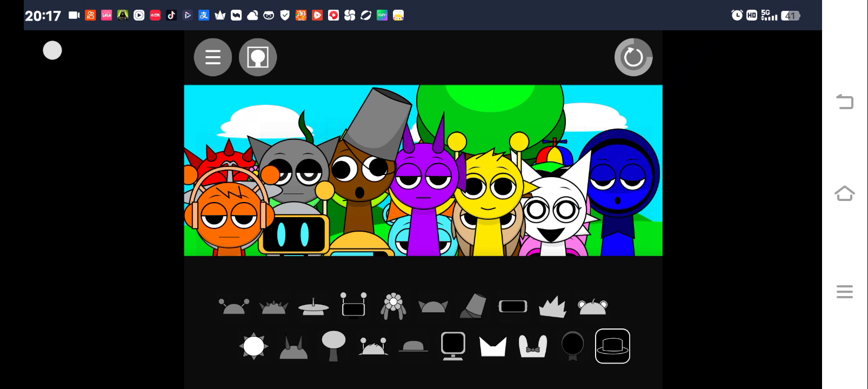The height and width of the screenshot is (389, 868).
Task: Open the hamburger menu button
Action: (x=212, y=57)
